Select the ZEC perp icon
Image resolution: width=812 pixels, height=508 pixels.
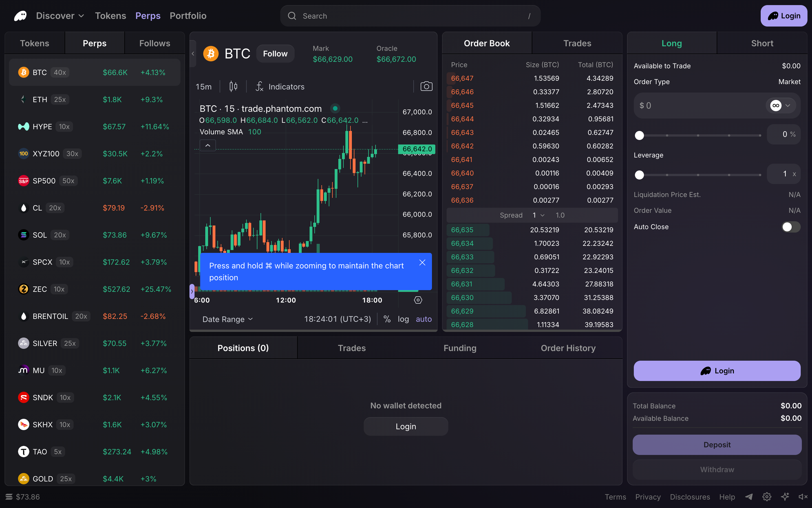tap(23, 289)
